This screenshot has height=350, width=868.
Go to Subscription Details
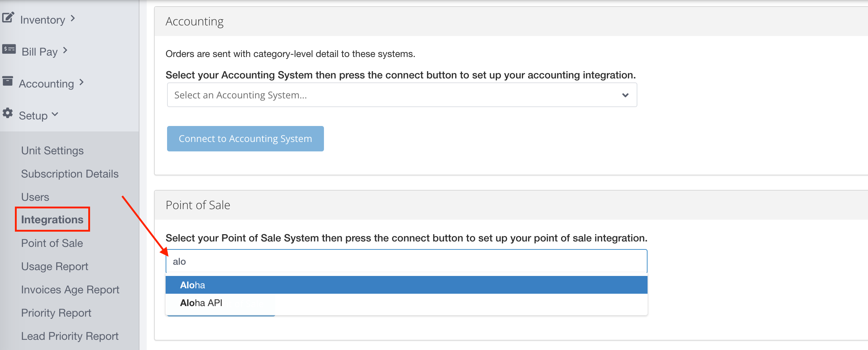pyautogui.click(x=70, y=174)
